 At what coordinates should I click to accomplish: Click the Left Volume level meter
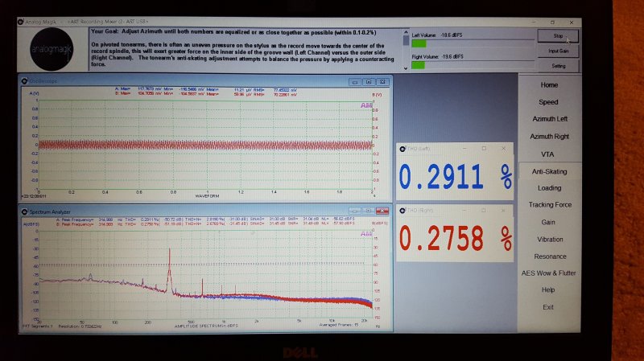point(473,44)
